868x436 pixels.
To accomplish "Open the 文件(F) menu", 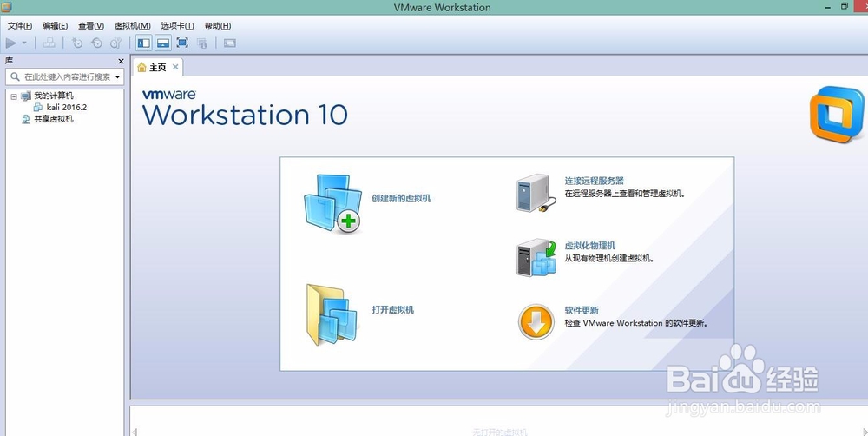I will [20, 25].
